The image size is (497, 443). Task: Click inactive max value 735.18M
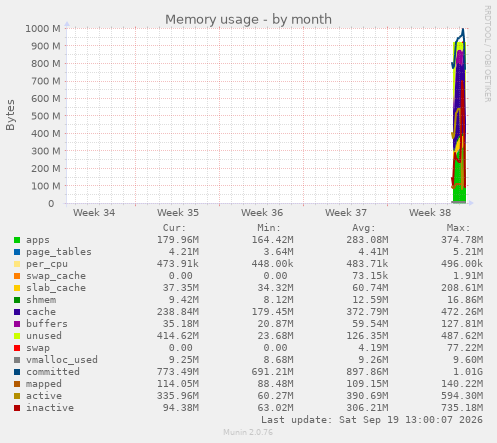462,408
